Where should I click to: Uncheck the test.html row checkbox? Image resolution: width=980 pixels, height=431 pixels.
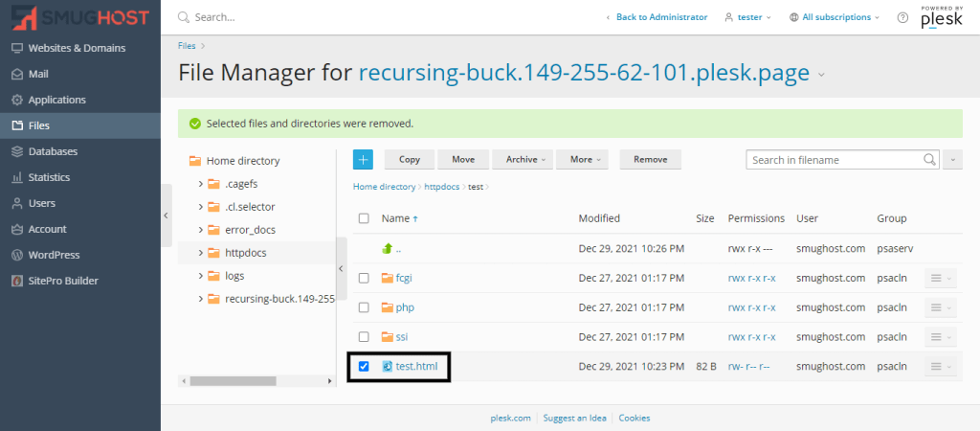364,367
